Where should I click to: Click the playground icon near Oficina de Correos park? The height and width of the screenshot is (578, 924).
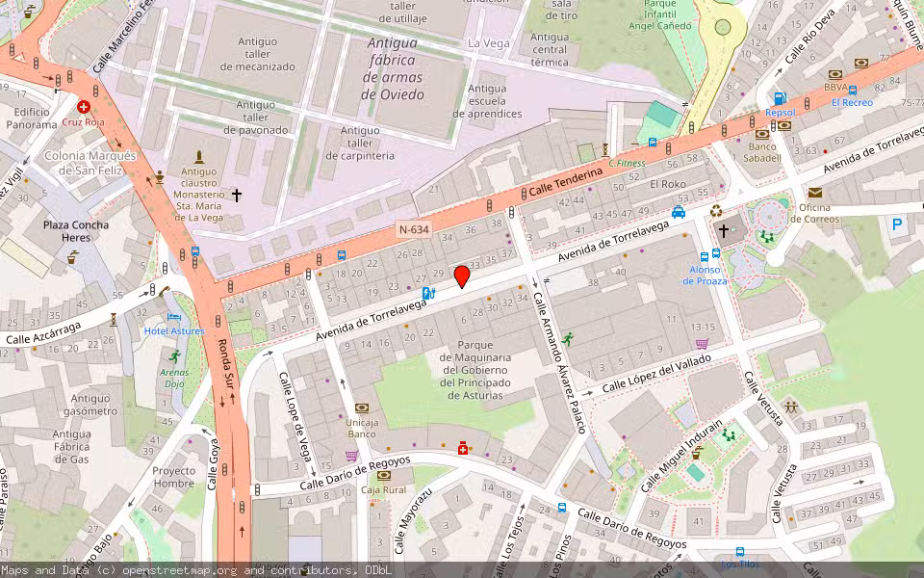click(766, 237)
